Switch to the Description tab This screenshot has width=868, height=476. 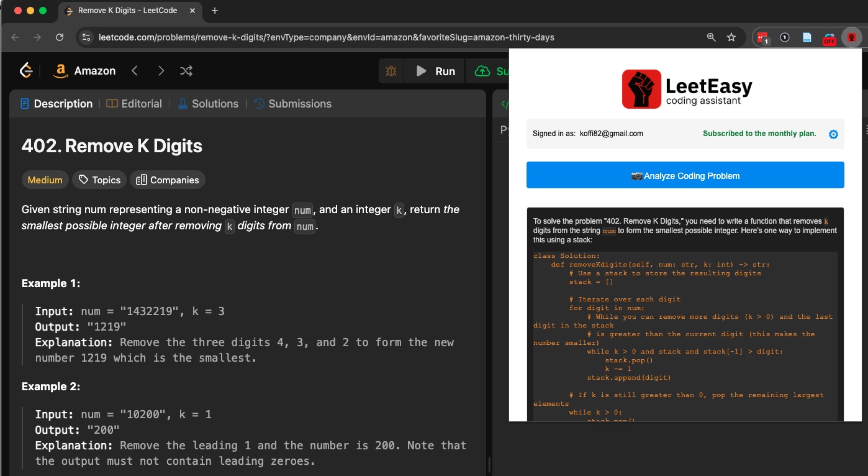point(57,104)
